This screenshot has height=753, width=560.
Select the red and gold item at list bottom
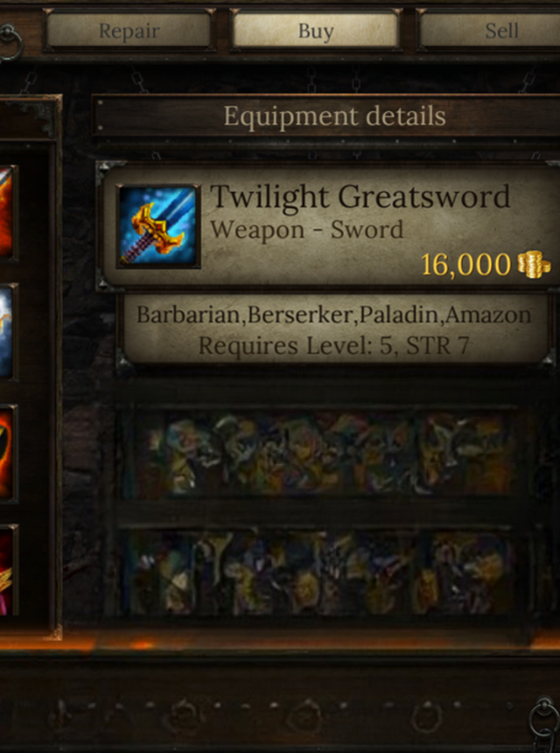(7, 570)
